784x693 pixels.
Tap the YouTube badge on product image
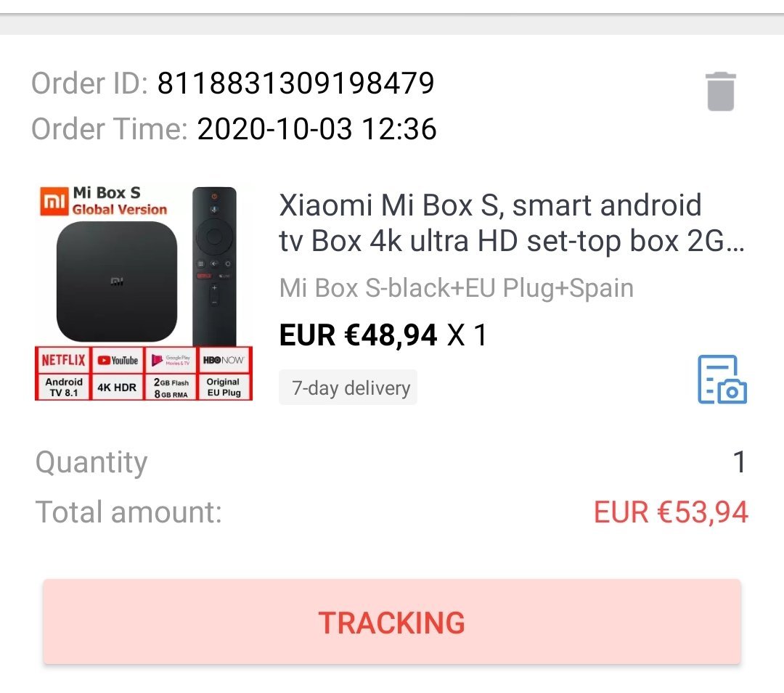tap(117, 360)
